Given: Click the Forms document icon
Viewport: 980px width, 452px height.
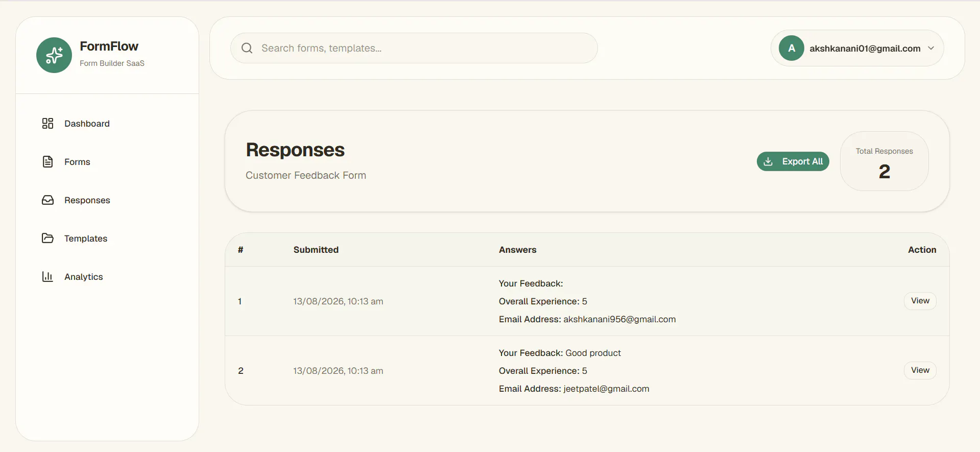Looking at the screenshot, I should [x=47, y=162].
